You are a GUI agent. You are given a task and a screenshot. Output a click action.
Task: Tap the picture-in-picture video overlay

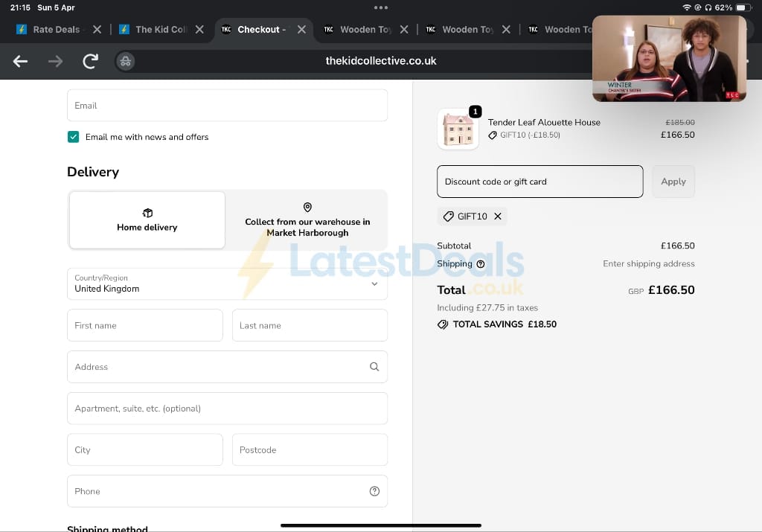point(669,58)
